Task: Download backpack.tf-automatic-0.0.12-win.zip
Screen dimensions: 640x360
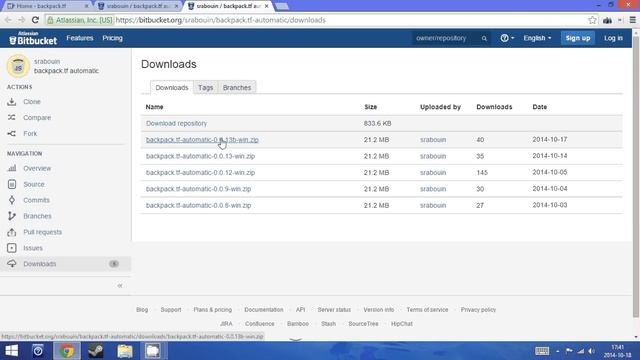Action: click(x=200, y=173)
